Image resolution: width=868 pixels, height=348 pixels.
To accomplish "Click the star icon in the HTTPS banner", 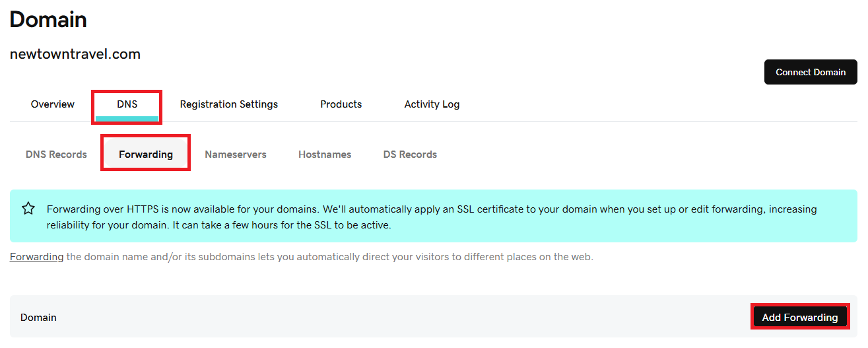I will pos(28,209).
